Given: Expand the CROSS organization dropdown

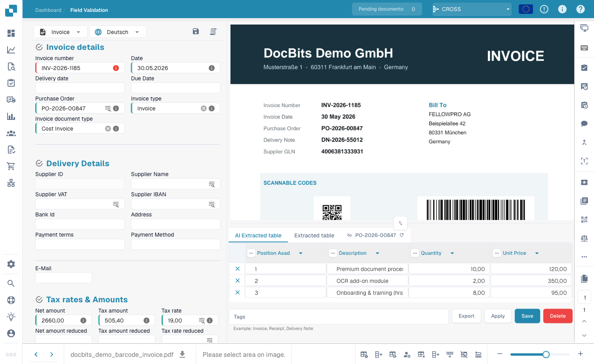Looking at the screenshot, I should [472, 9].
